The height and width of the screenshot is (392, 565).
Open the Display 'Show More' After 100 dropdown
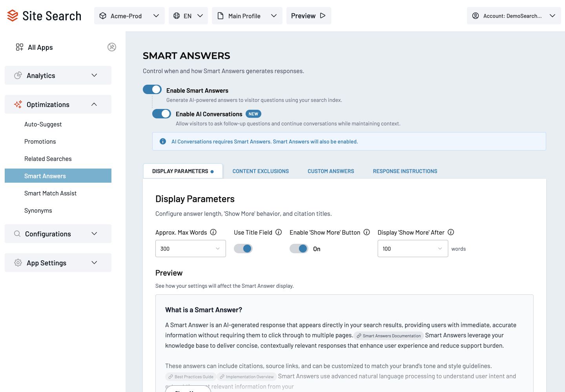[x=413, y=249]
